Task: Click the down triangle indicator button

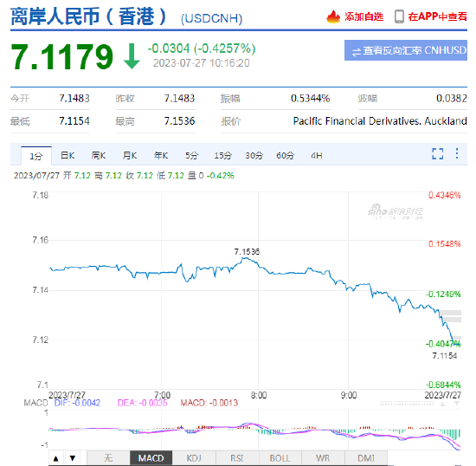Action: [72, 458]
